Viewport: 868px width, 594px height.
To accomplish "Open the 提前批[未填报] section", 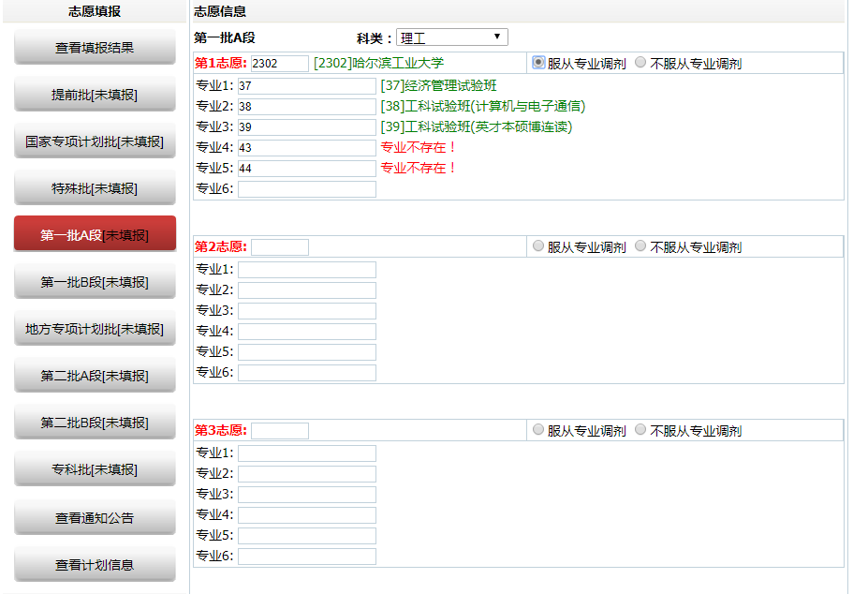I will [95, 95].
